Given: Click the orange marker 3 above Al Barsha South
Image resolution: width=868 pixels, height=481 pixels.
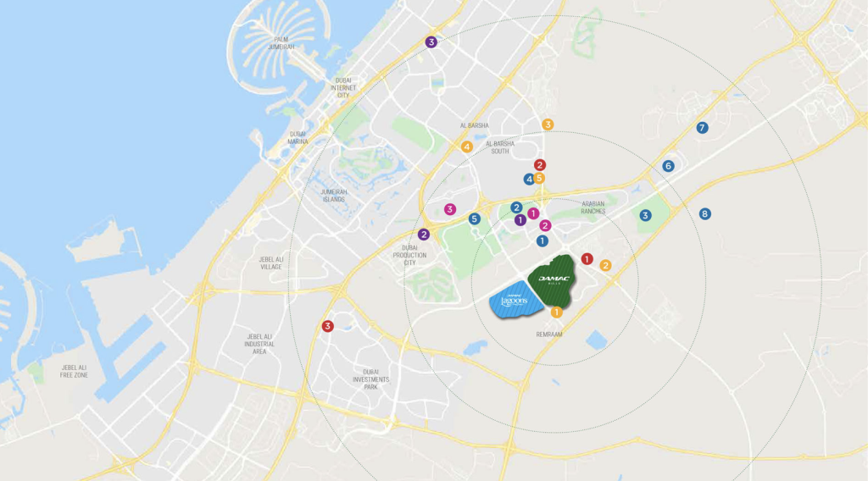Looking at the screenshot, I should pyautogui.click(x=548, y=124).
